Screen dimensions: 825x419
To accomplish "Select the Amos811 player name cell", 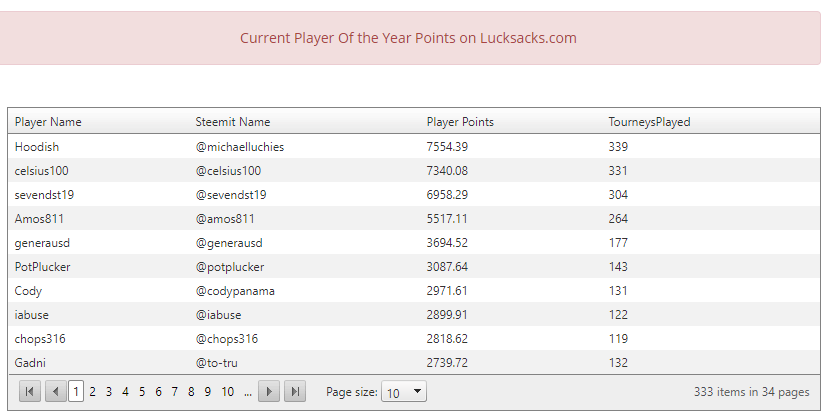I will [39, 219].
